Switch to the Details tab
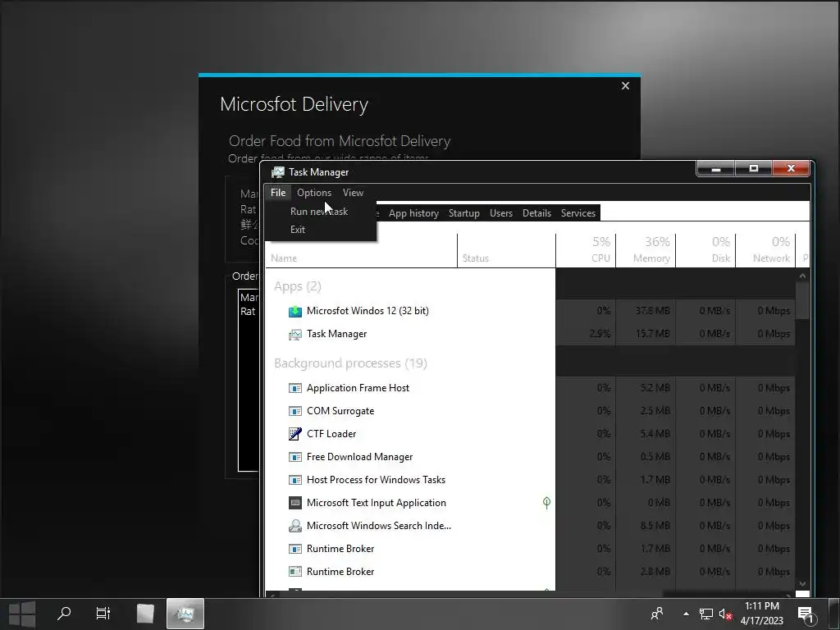 (536, 213)
